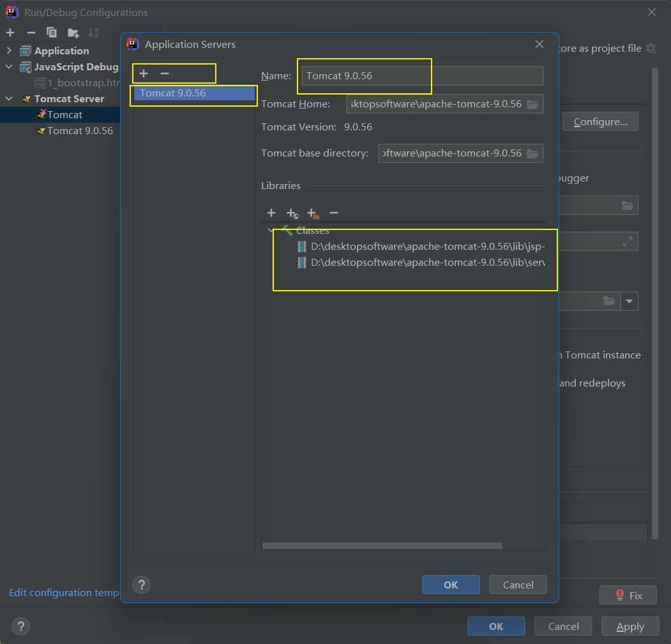
Task: Open the dropdown arrow in background window
Action: coord(629,301)
